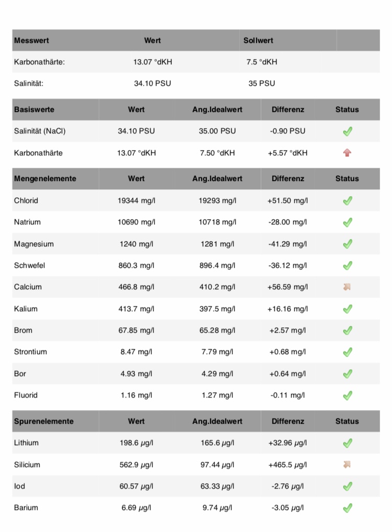Click the red up-arrow status for Karbonathärte
Image resolution: width=392 pixels, height=532 pixels.
(x=348, y=153)
